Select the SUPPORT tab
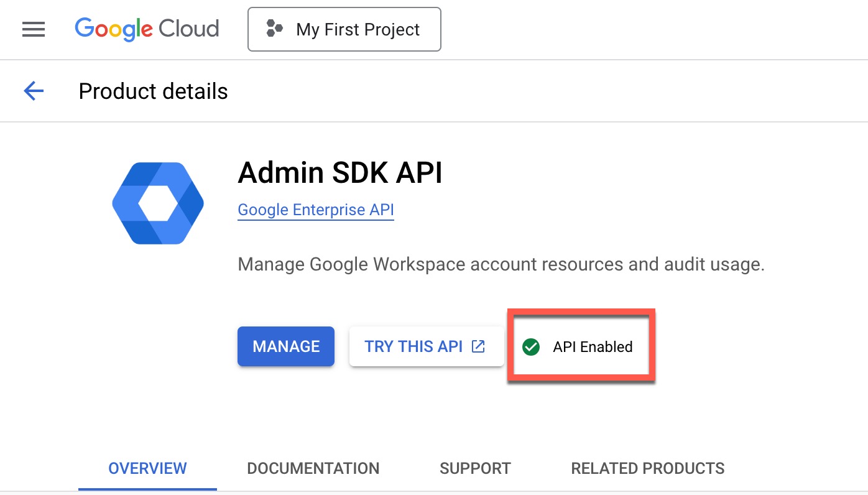Viewport: 868px width, 495px height. point(475,468)
